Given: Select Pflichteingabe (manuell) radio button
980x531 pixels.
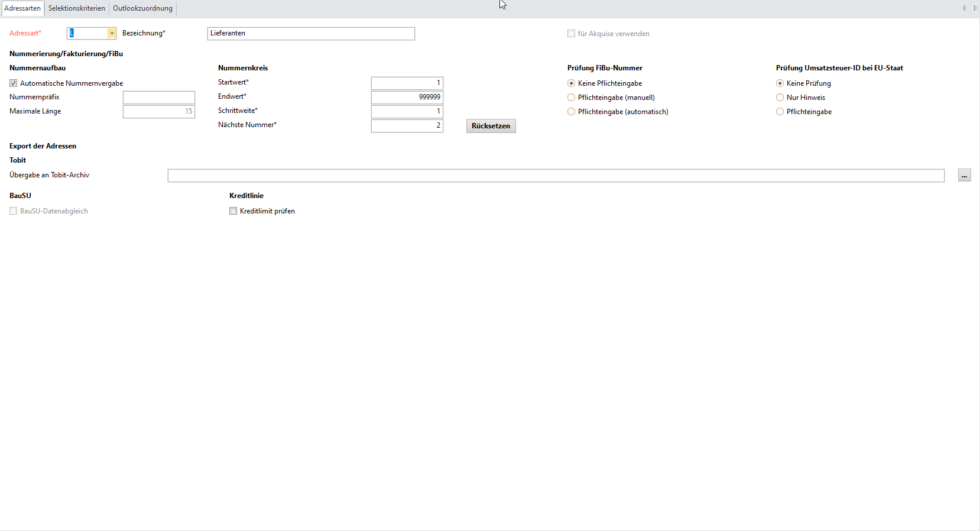Looking at the screenshot, I should coord(571,98).
